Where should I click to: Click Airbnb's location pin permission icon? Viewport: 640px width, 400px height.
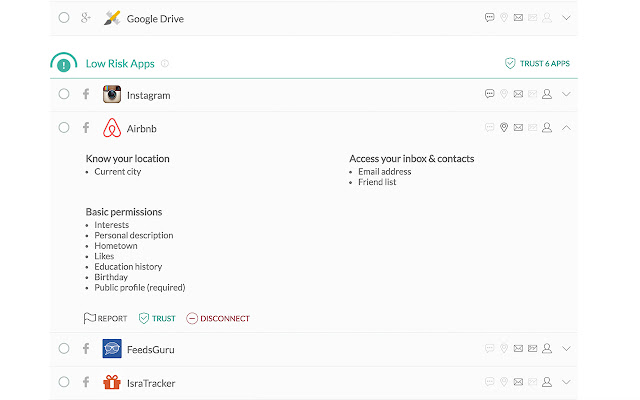coord(504,128)
